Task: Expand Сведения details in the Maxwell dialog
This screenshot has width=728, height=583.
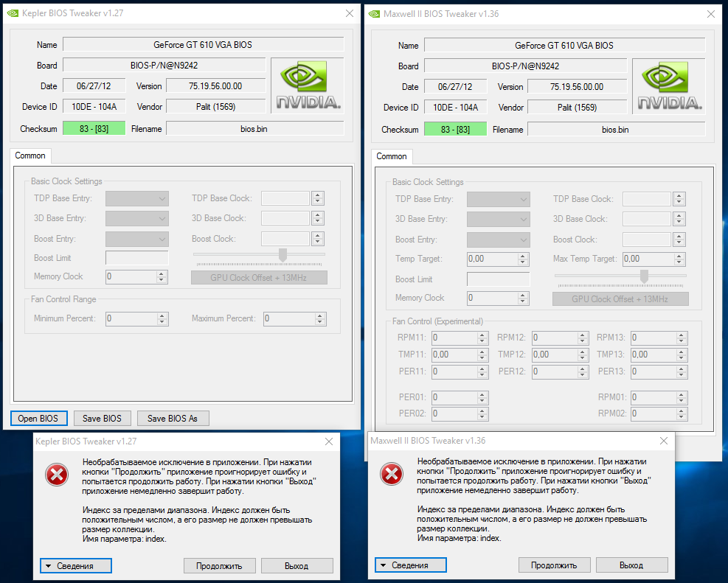Action: point(410,565)
